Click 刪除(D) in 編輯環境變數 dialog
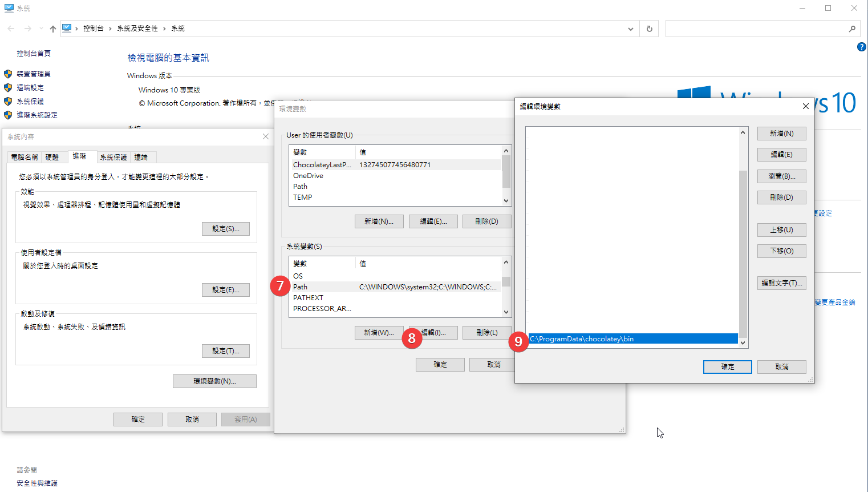Viewport: 868px width, 492px height. click(782, 197)
